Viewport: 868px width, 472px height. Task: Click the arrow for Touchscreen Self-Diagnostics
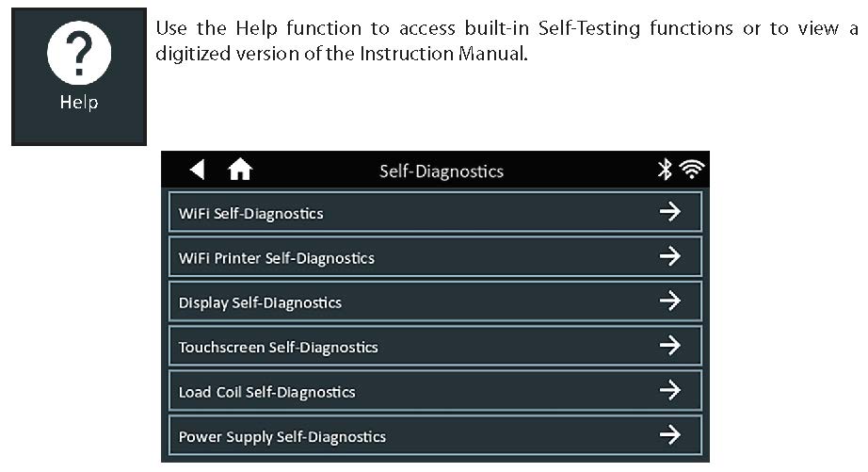(x=669, y=346)
